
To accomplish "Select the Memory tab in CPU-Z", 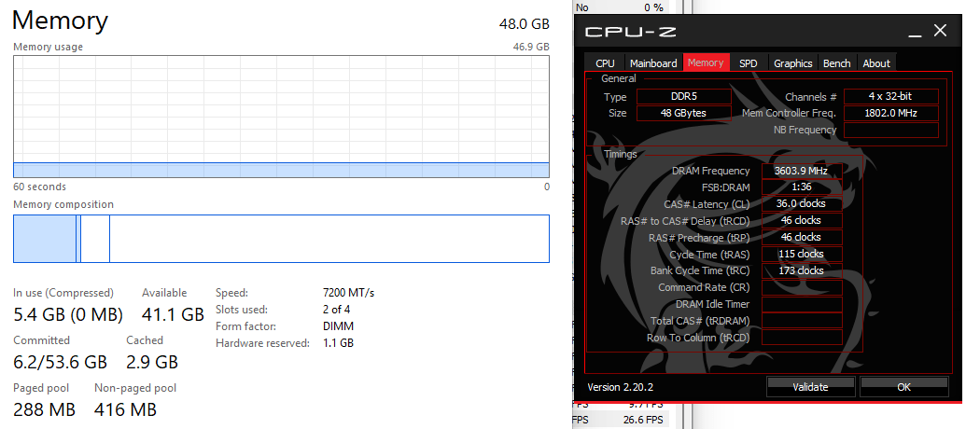I will pos(706,62).
